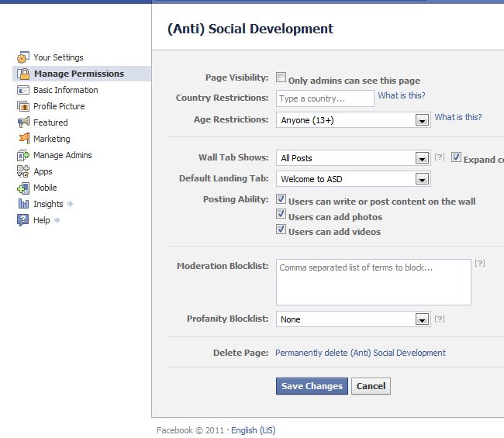This screenshot has height=438, width=504.
Task: Click the arrow beside Help
Action: 57,220
